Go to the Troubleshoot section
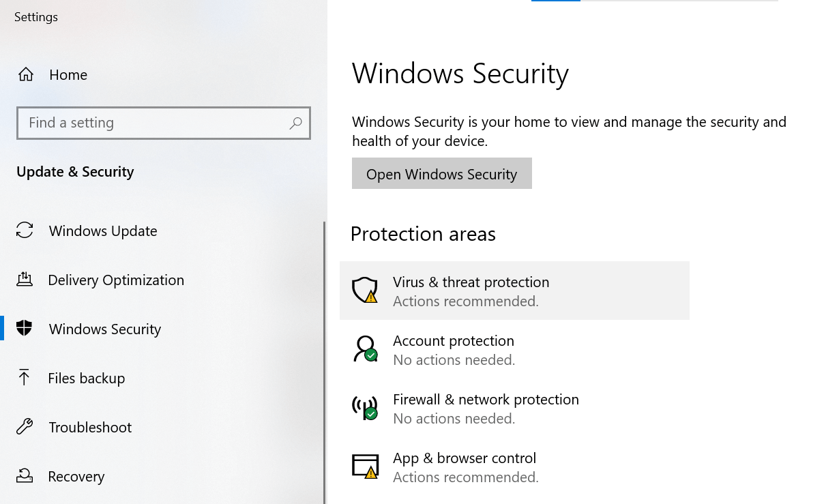This screenshot has height=504, width=839. point(90,428)
